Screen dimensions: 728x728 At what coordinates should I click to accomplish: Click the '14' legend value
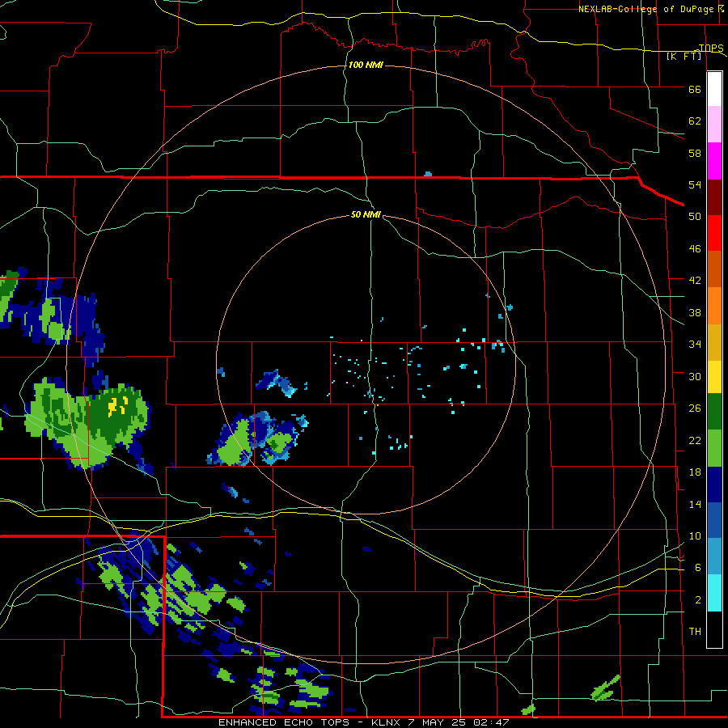(695, 504)
